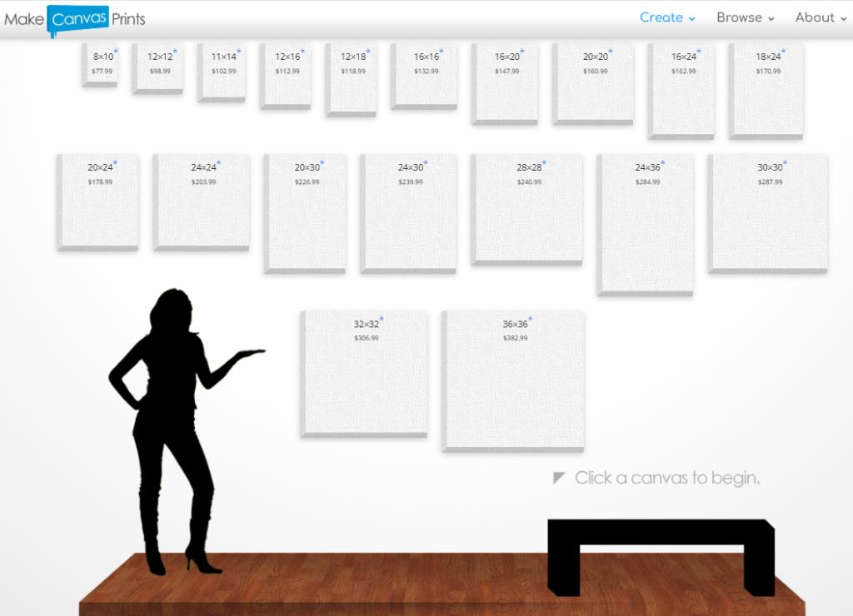Expand the Browse dropdown menu
The height and width of the screenshot is (616, 853).
(745, 17)
